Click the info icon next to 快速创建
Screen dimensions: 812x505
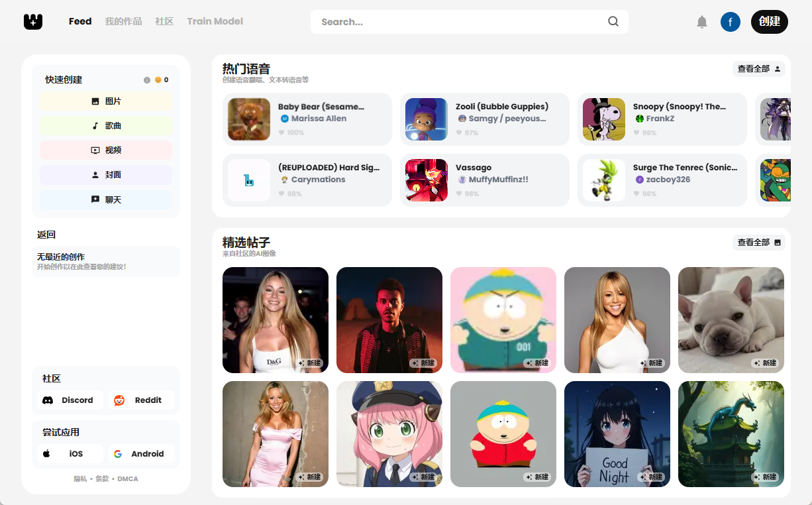[x=147, y=80]
